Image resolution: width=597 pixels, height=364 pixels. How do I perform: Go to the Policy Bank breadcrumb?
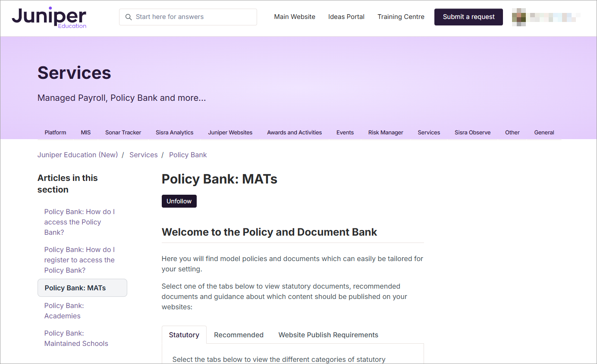click(x=188, y=155)
